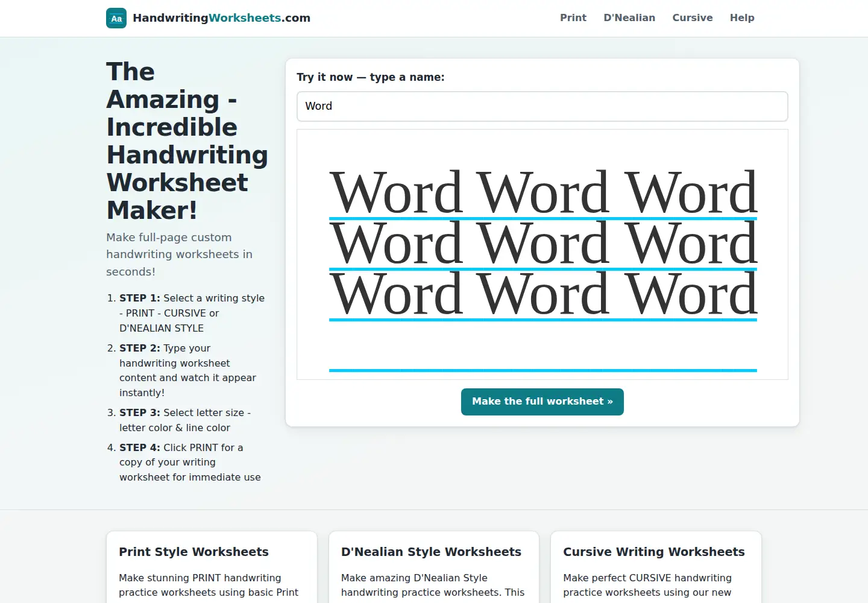Click the STEP 3 instruction text
Image resolution: width=868 pixels, height=603 pixels.
coord(185,420)
